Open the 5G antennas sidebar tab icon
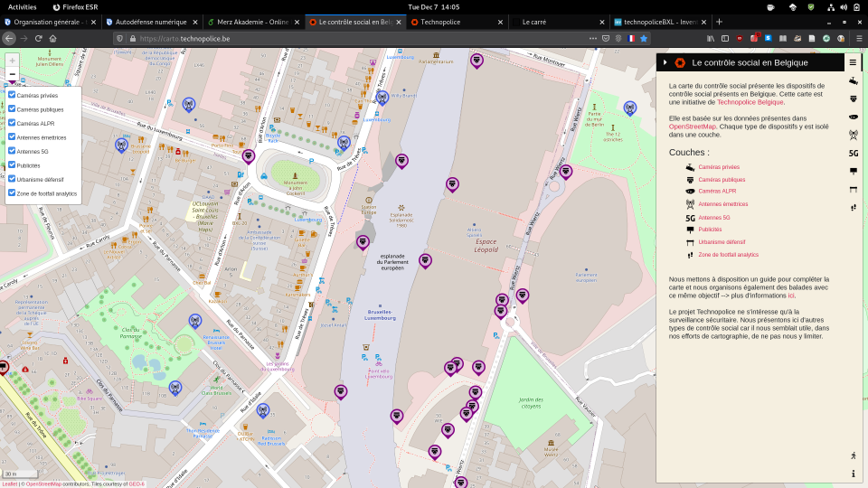This screenshot has width=868, height=488. pyautogui.click(x=853, y=154)
